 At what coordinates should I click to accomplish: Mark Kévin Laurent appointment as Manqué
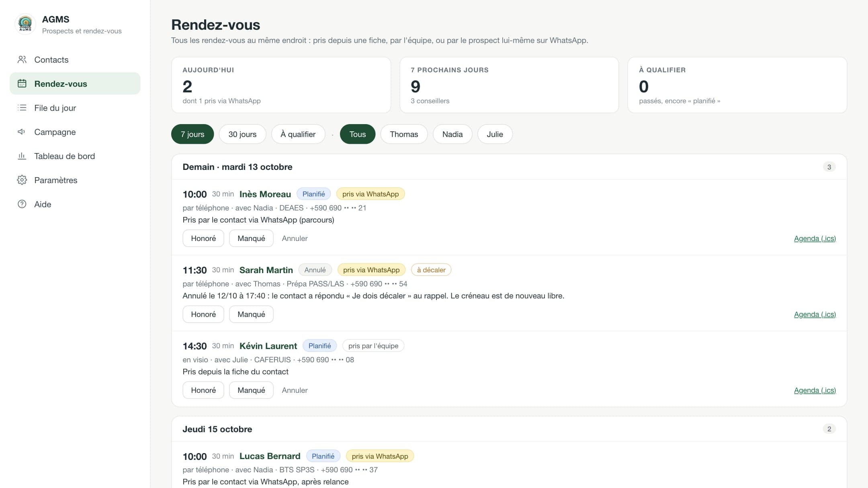pos(251,390)
